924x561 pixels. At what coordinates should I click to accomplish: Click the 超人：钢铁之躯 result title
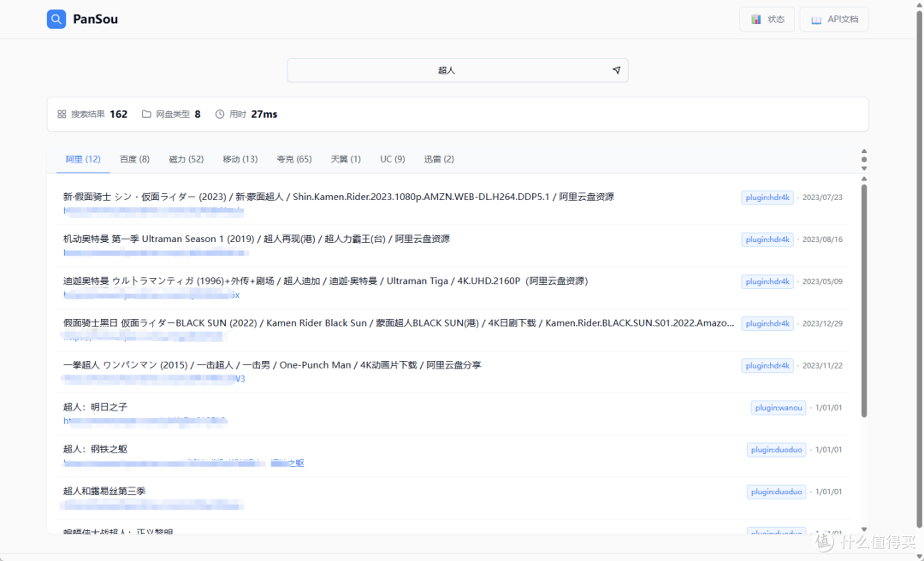tap(95, 449)
